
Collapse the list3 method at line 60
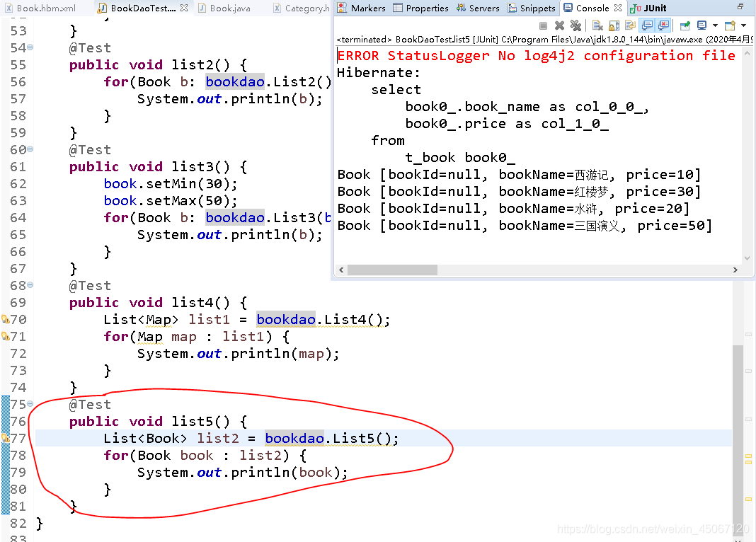point(30,149)
